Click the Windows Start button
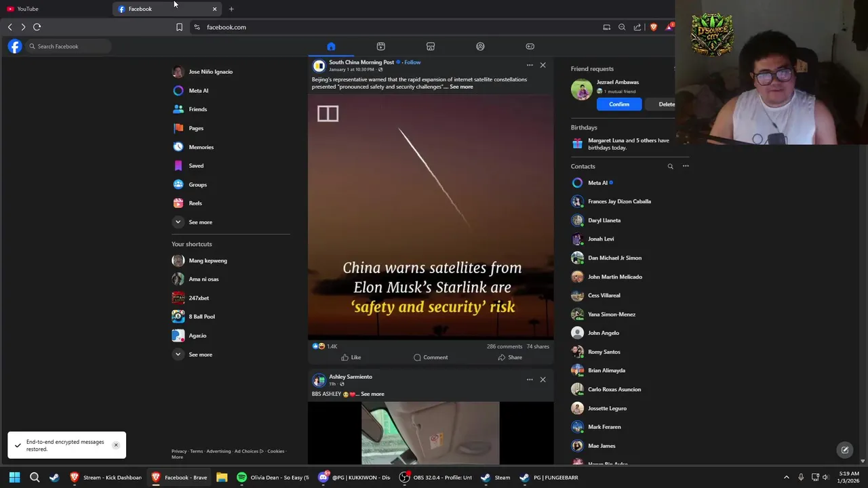This screenshot has height=488, width=868. click(x=14, y=477)
